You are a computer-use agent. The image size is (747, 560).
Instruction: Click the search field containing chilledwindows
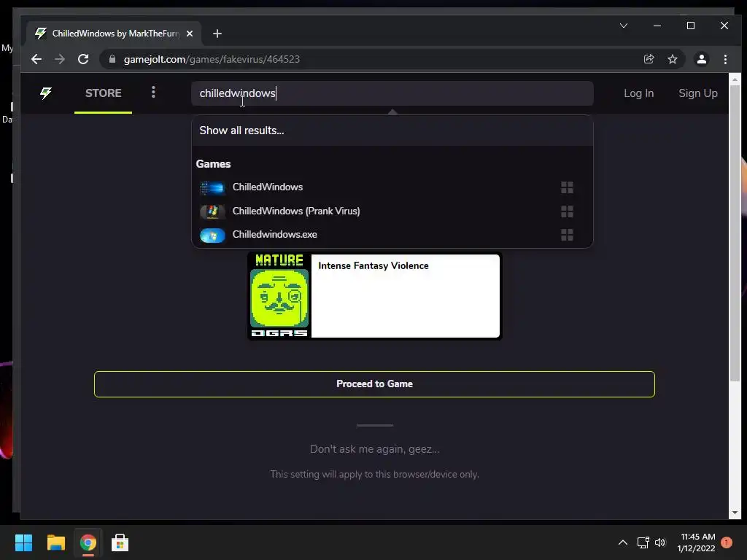pos(392,93)
